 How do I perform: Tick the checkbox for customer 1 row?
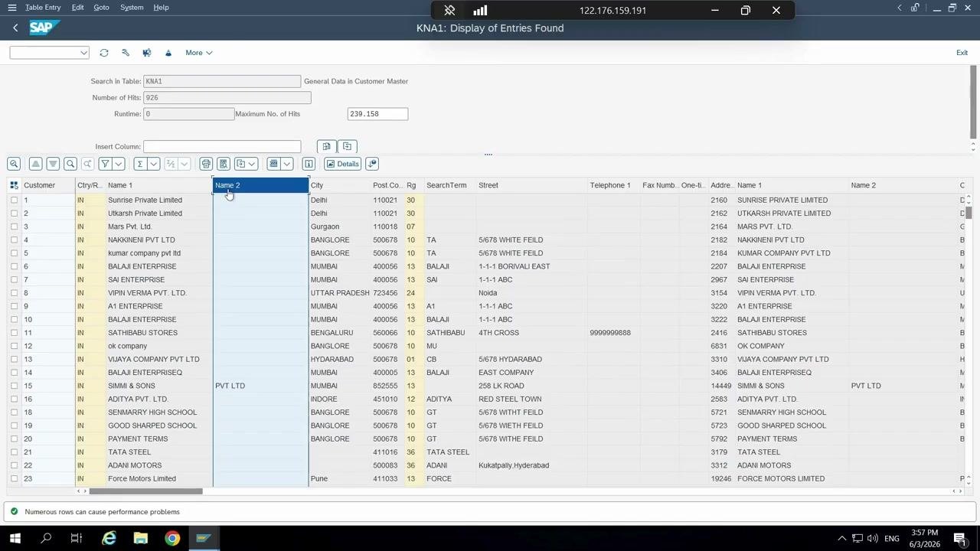pos(14,201)
